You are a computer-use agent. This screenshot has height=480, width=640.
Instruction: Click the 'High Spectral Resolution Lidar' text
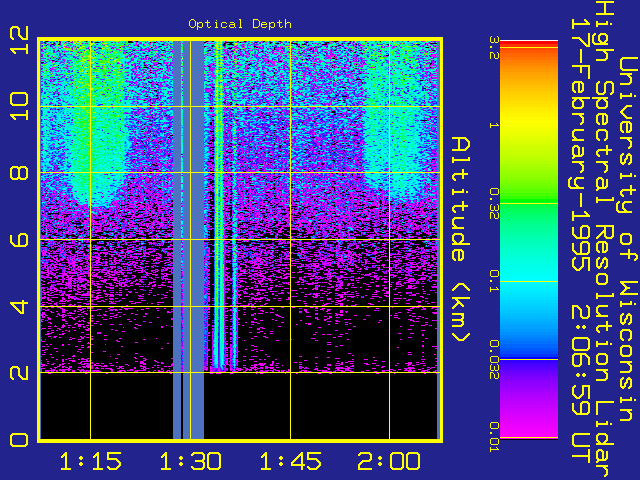coord(604,240)
